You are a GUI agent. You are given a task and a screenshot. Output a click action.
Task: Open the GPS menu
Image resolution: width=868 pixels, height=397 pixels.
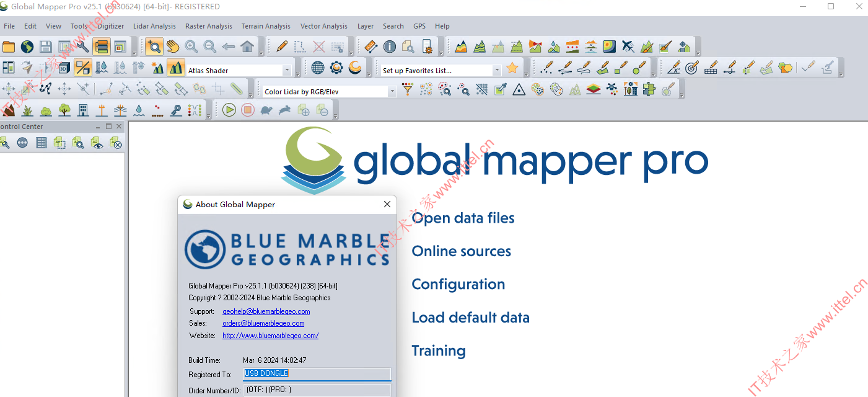(419, 26)
